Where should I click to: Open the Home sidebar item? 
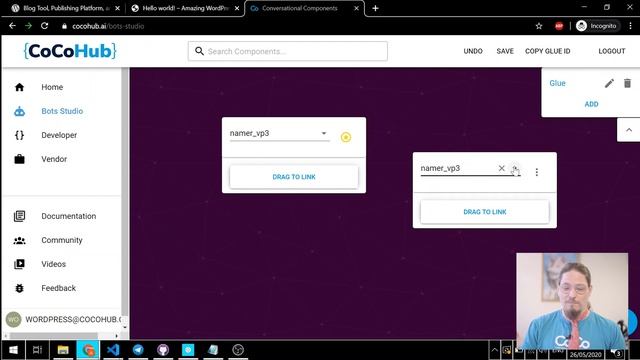pyautogui.click(x=52, y=87)
